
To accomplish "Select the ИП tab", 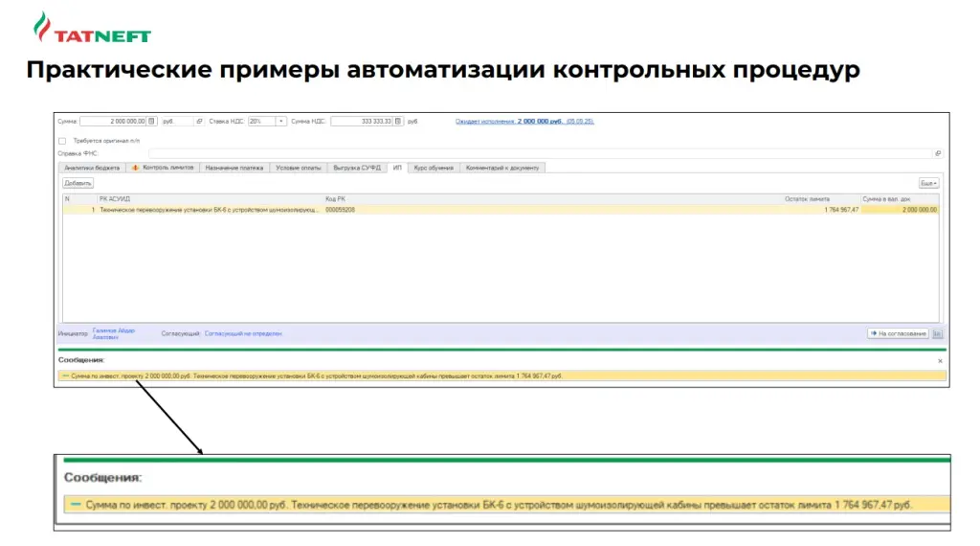I will tap(397, 168).
